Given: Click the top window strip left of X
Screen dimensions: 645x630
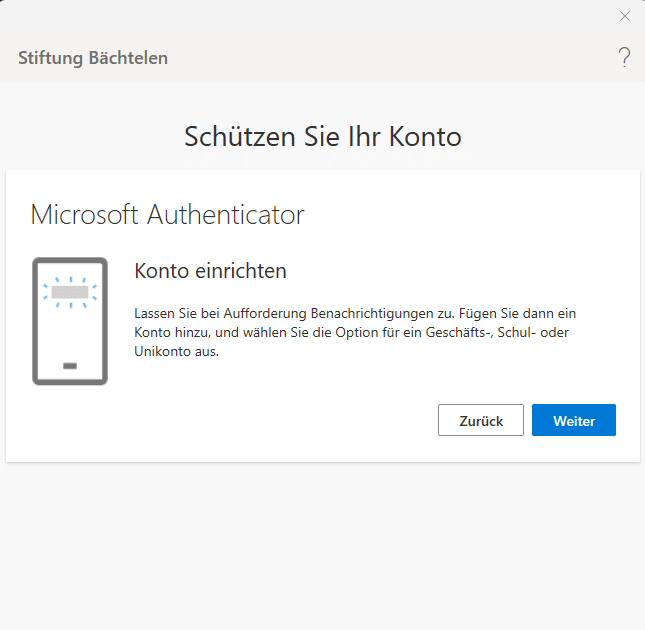Looking at the screenshot, I should (x=300, y=16).
